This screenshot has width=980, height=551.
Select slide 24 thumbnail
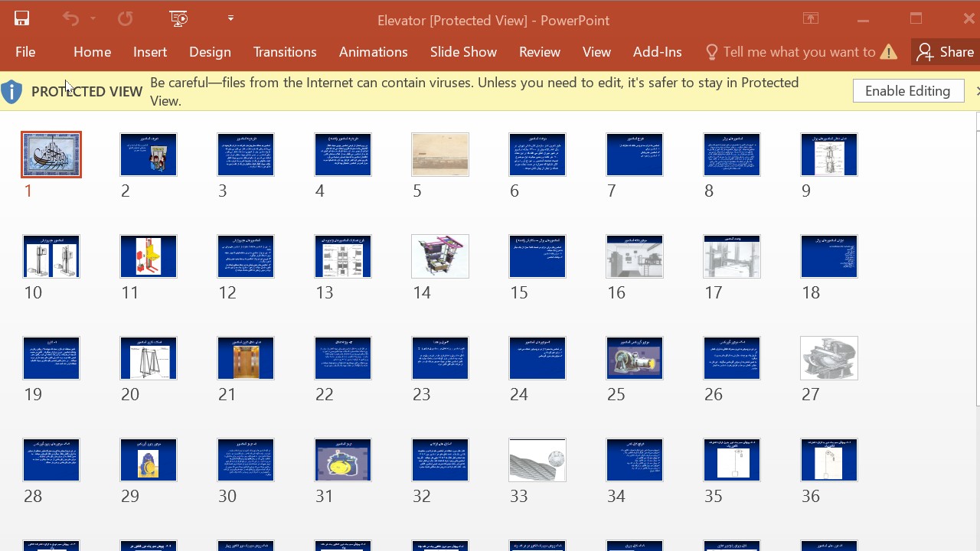(x=537, y=358)
